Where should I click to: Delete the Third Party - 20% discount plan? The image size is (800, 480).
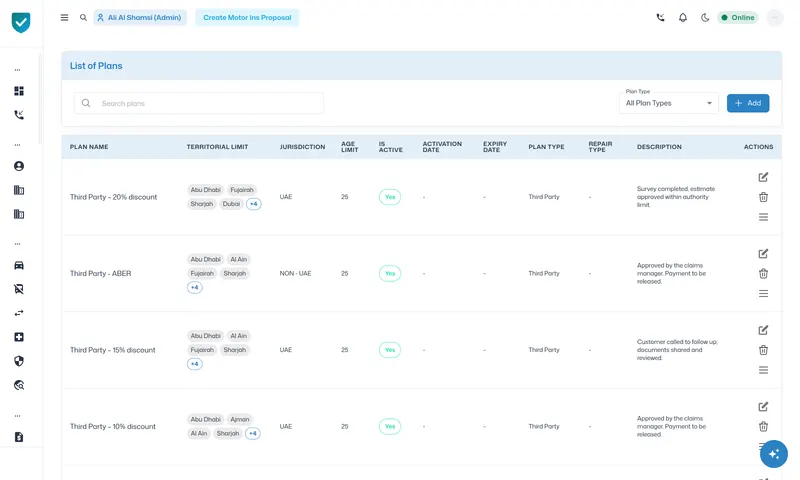click(x=763, y=197)
